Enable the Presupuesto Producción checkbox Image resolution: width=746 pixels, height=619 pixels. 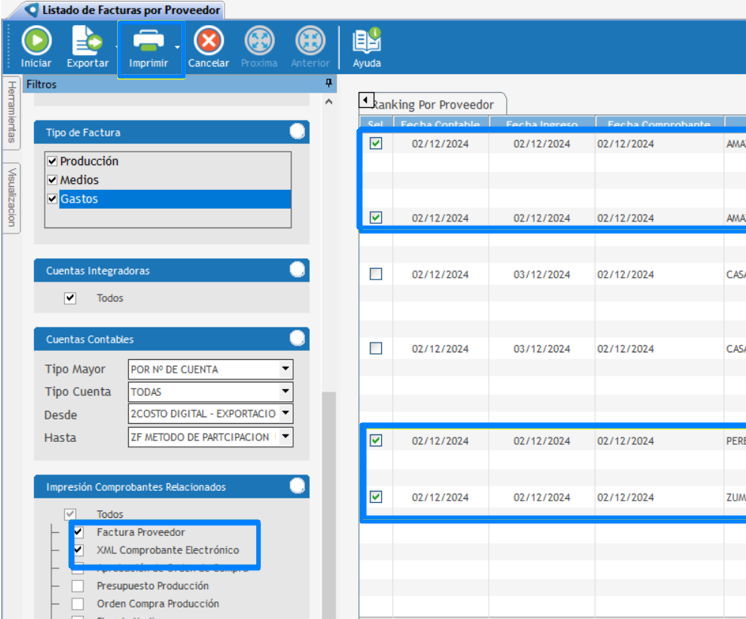[x=78, y=586]
